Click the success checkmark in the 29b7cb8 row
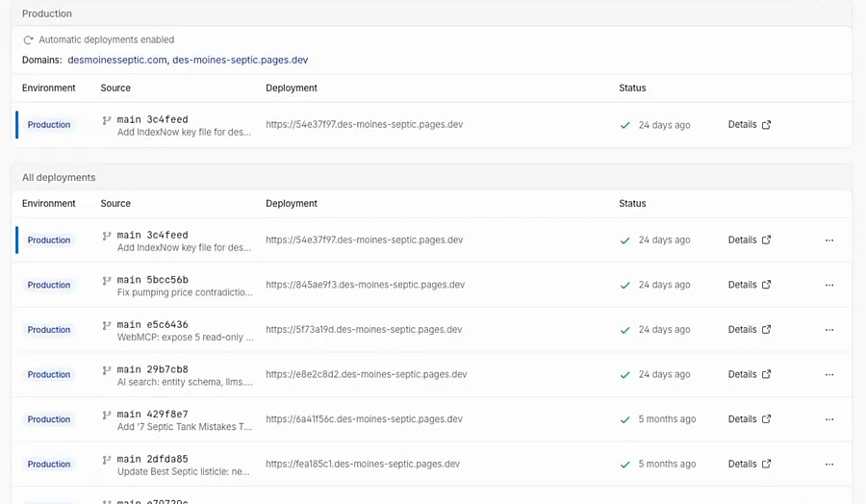Image resolution: width=866 pixels, height=504 pixels. 624,375
